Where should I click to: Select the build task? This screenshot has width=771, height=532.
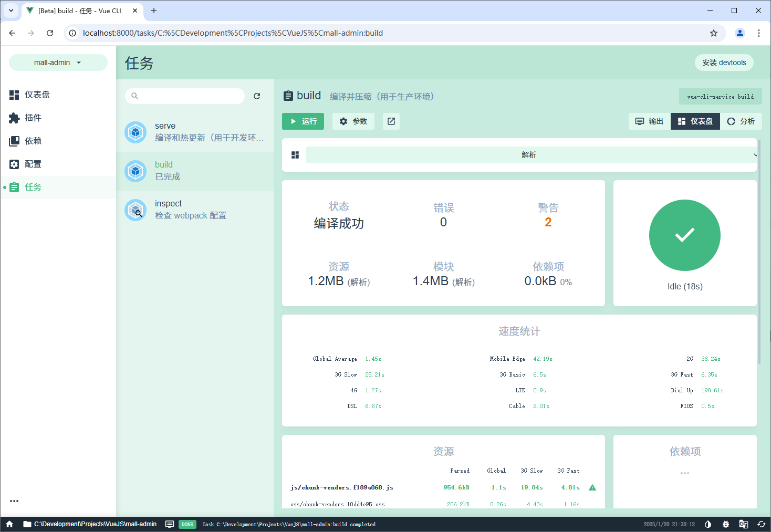tap(195, 171)
